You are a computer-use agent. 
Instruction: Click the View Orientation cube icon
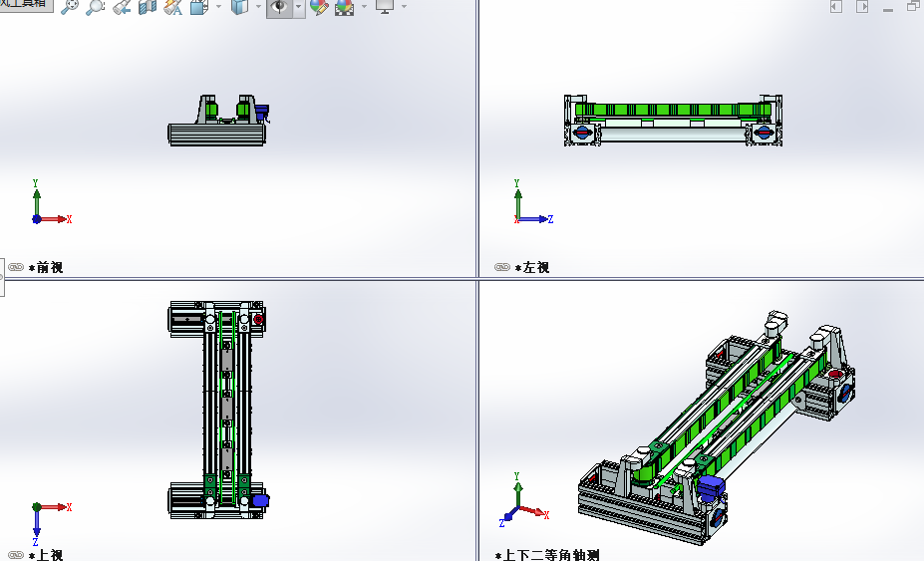point(199,7)
